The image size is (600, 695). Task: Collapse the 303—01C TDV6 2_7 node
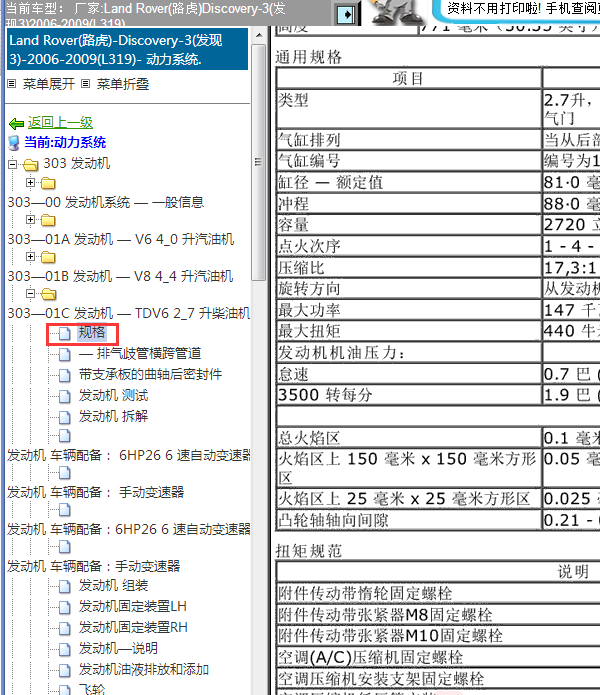30,293
